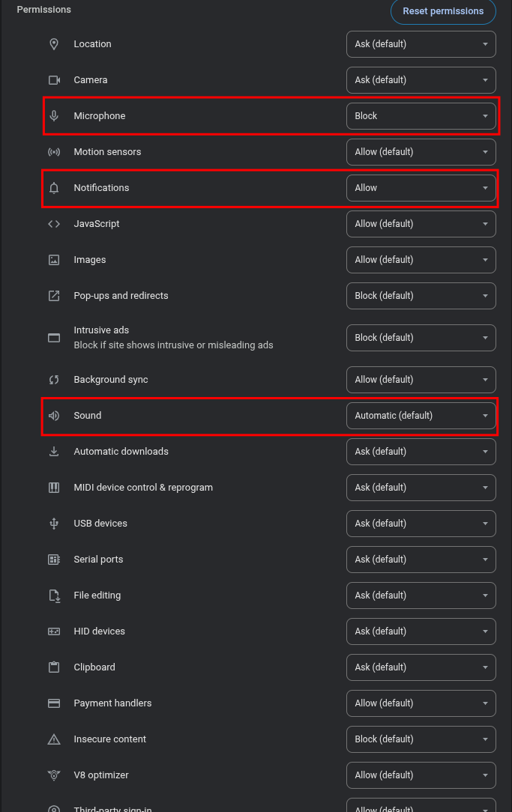Click the Clipboard icon
The height and width of the screenshot is (812, 512).
pos(54,667)
